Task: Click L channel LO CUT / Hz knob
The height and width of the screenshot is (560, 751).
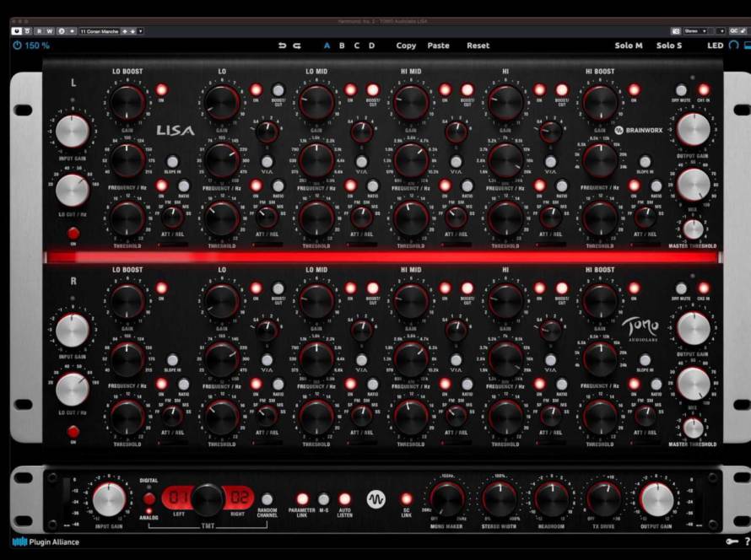Action: tap(73, 190)
